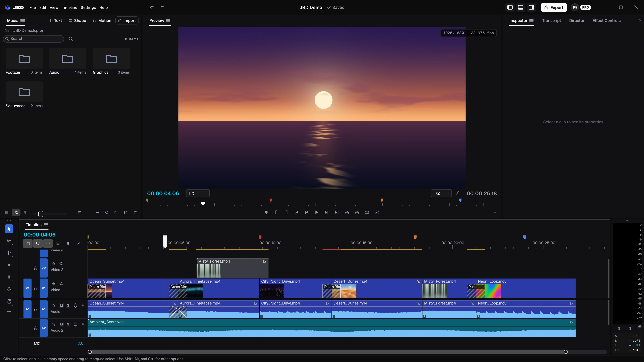Click the timeline zoom scrollbar right handle
The height and width of the screenshot is (362, 644).
[x=566, y=352]
